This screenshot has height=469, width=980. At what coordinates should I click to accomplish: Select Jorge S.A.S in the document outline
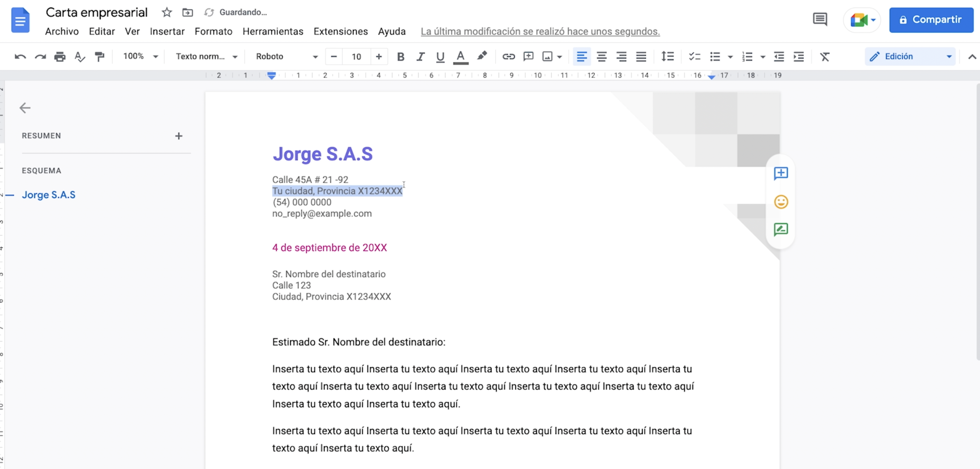[x=49, y=195]
